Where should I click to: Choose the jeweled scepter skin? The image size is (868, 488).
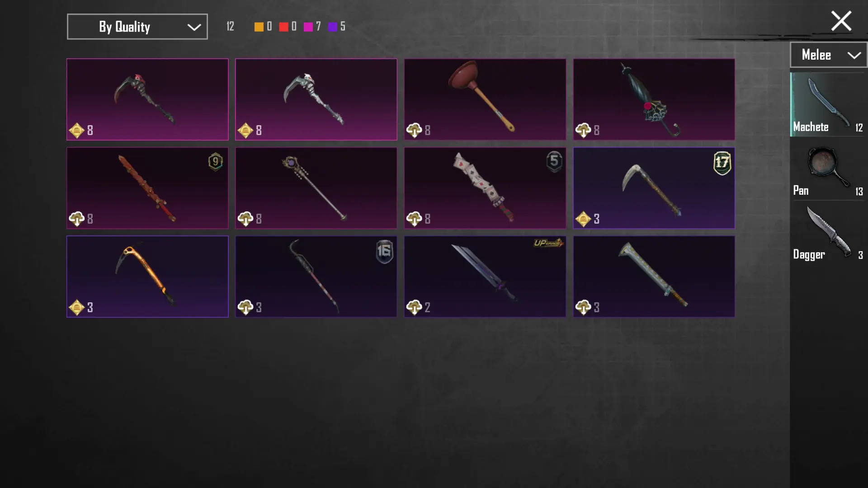coord(316,188)
